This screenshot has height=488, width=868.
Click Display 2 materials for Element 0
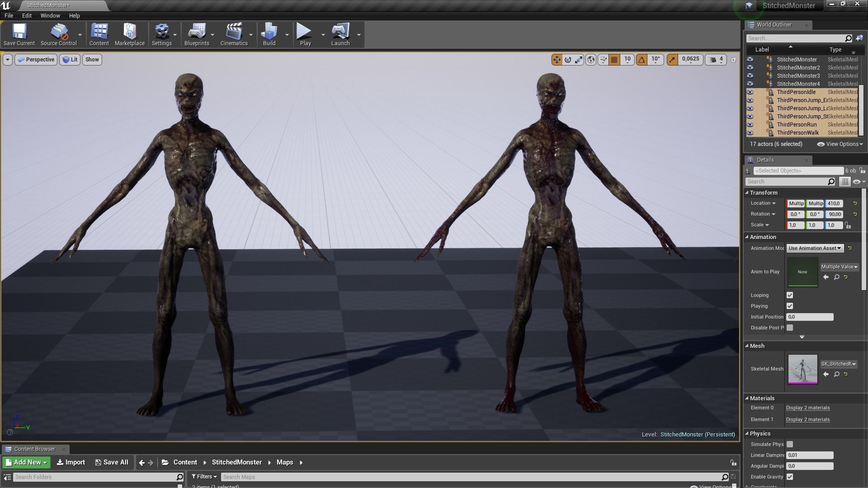(807, 408)
